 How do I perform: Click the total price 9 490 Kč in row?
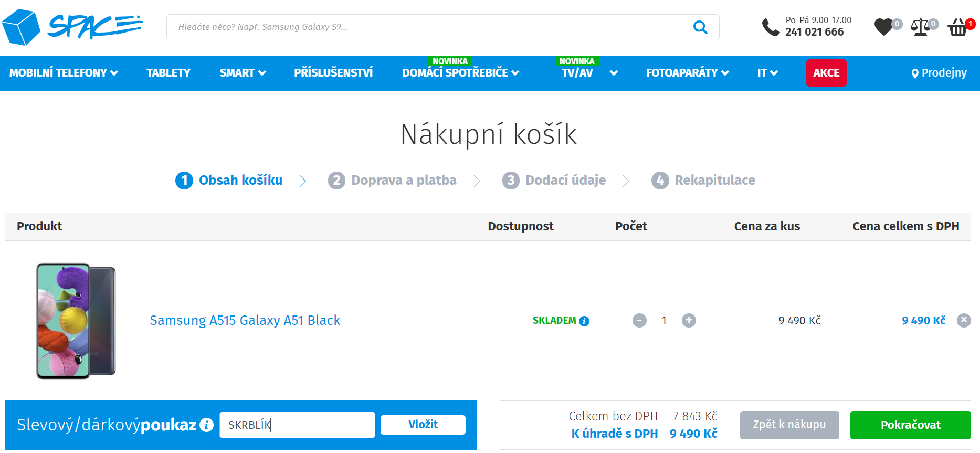coord(923,321)
